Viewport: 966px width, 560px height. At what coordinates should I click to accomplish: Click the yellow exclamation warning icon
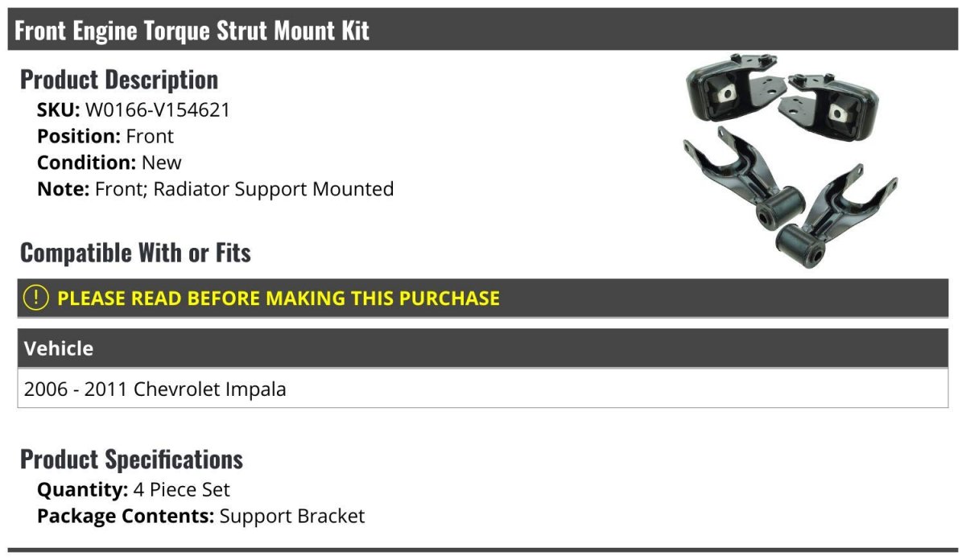[36, 298]
